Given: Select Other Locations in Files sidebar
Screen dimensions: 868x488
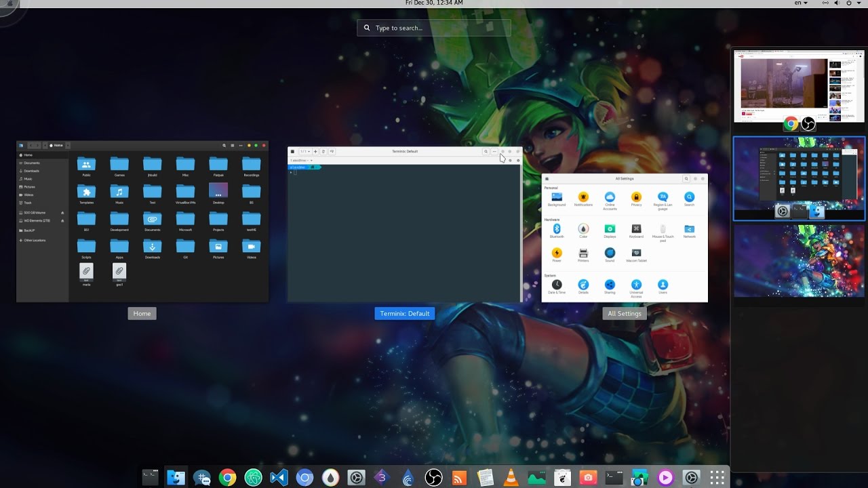Looking at the screenshot, I should point(43,241).
